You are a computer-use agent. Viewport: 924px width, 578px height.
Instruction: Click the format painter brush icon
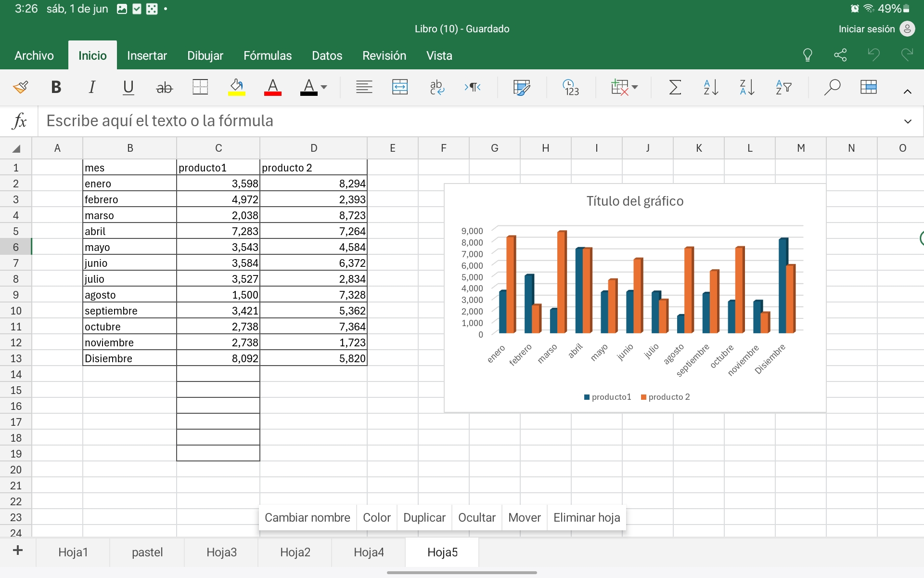pyautogui.click(x=21, y=87)
